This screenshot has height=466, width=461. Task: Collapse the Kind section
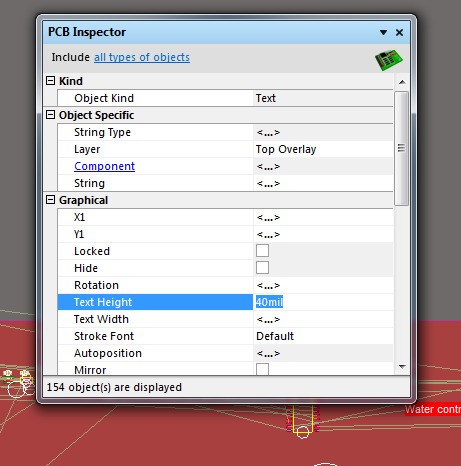coord(50,81)
